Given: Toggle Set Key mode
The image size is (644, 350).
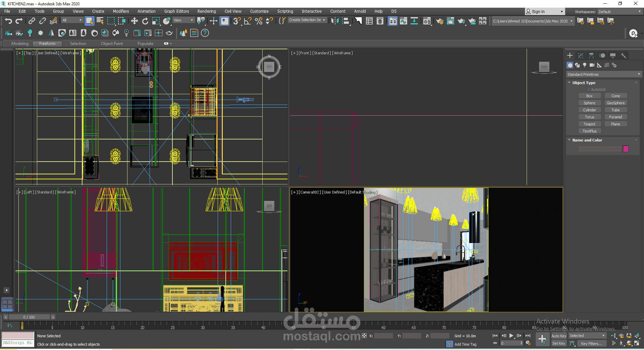Looking at the screenshot, I should [558, 343].
